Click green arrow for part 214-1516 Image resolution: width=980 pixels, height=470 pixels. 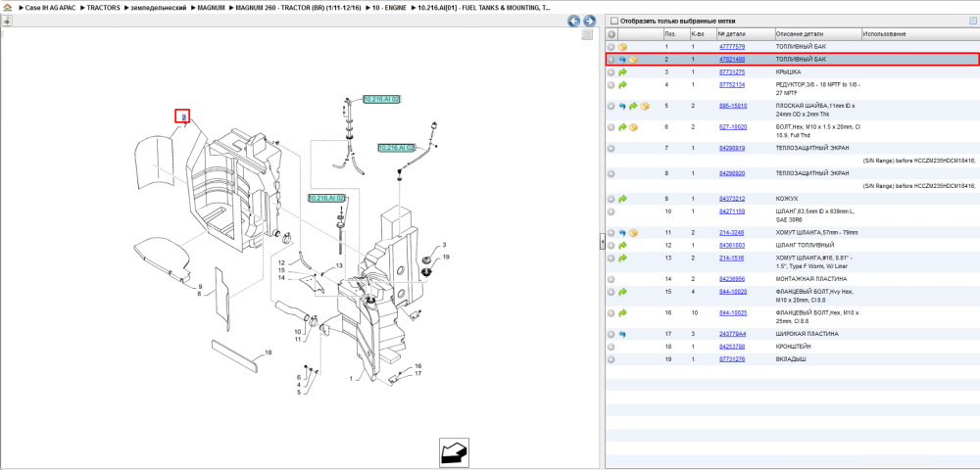click(622, 258)
